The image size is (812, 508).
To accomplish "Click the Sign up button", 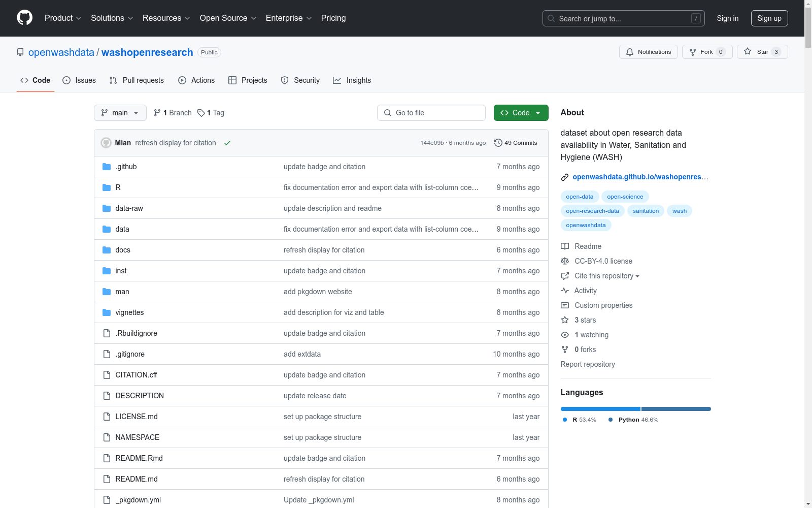I will (769, 18).
